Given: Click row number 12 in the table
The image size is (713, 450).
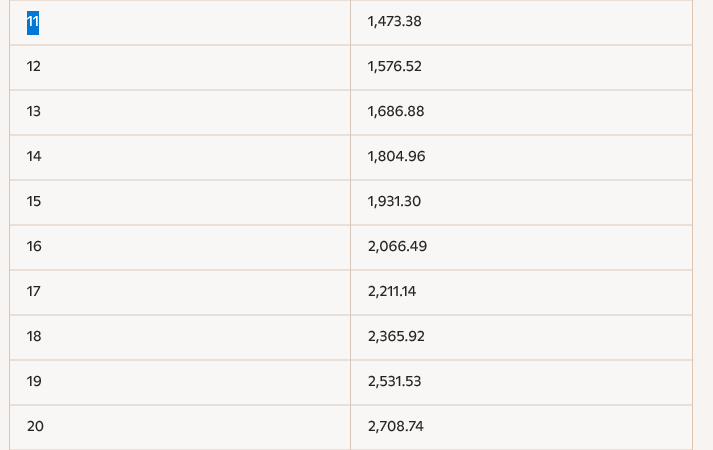Looking at the screenshot, I should click(34, 66).
